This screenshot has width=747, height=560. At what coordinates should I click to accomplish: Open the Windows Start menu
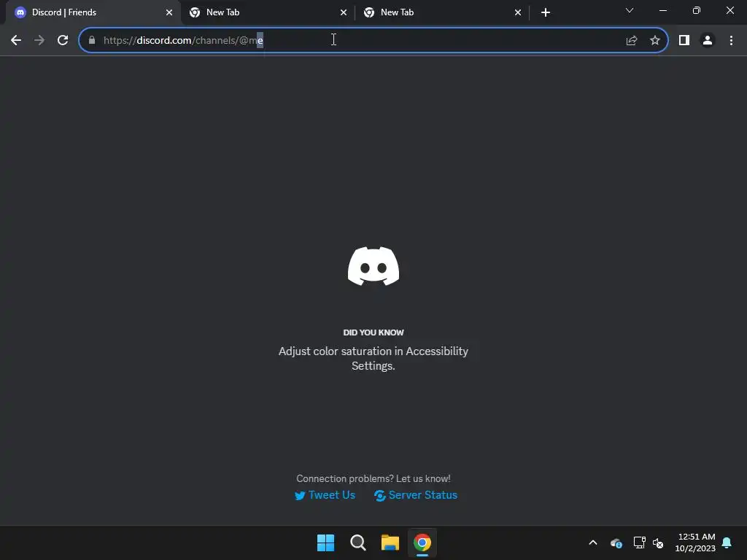pos(326,542)
